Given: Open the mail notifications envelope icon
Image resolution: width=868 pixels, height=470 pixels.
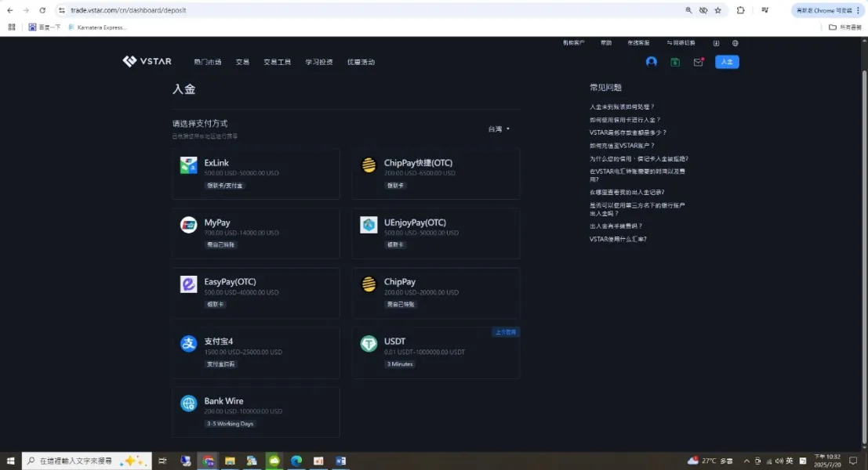Looking at the screenshot, I should pyautogui.click(x=698, y=63).
